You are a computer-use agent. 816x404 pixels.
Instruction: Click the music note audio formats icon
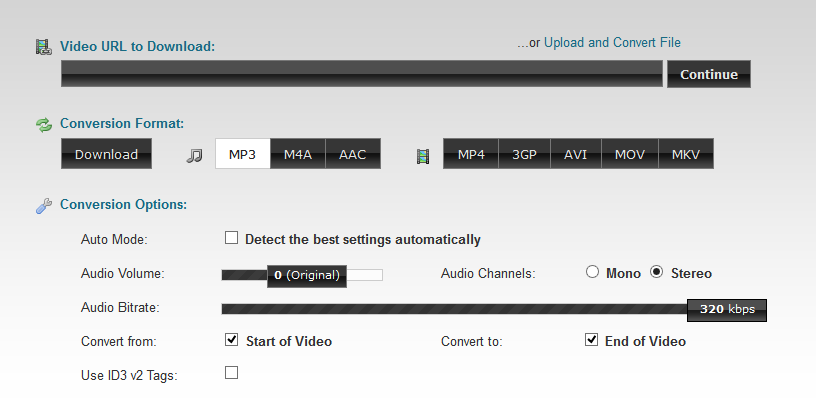click(x=194, y=155)
